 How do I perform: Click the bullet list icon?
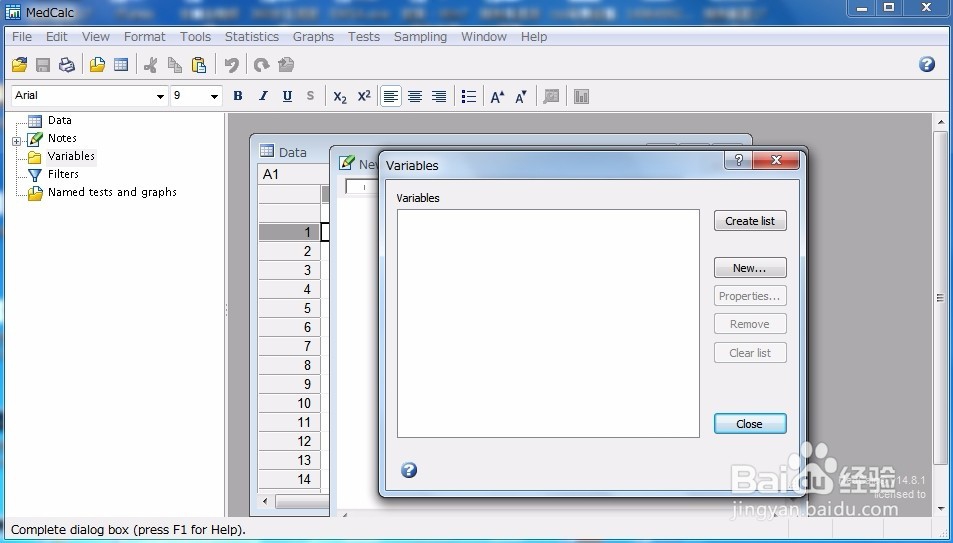click(x=469, y=96)
